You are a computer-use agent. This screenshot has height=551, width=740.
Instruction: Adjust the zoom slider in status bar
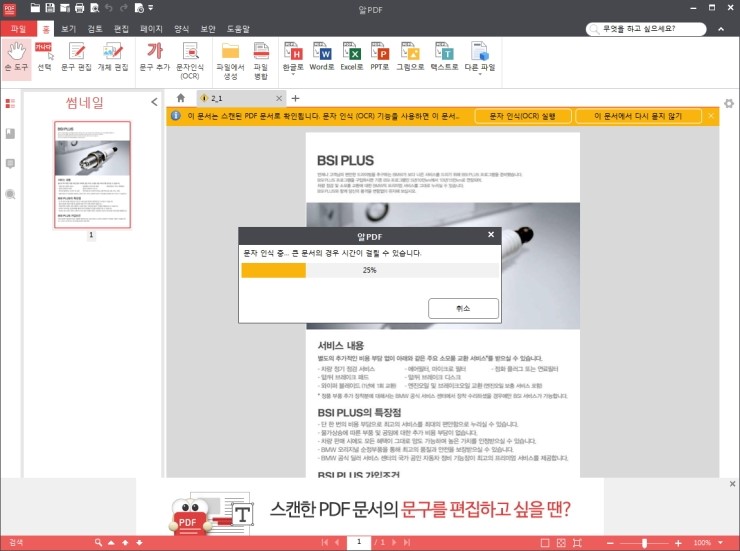644,543
